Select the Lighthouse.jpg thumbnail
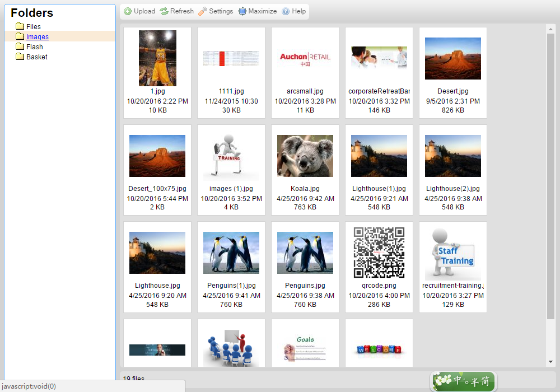This screenshot has height=392, width=560. [x=157, y=253]
